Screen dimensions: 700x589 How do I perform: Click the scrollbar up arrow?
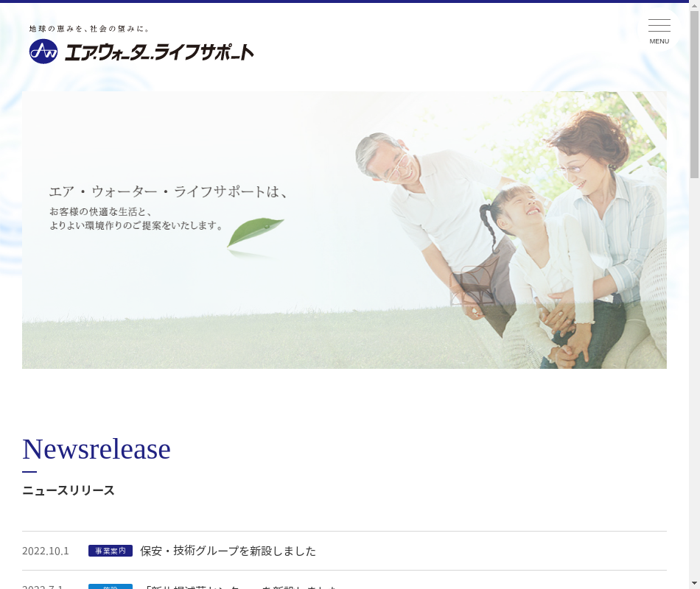pos(694,6)
